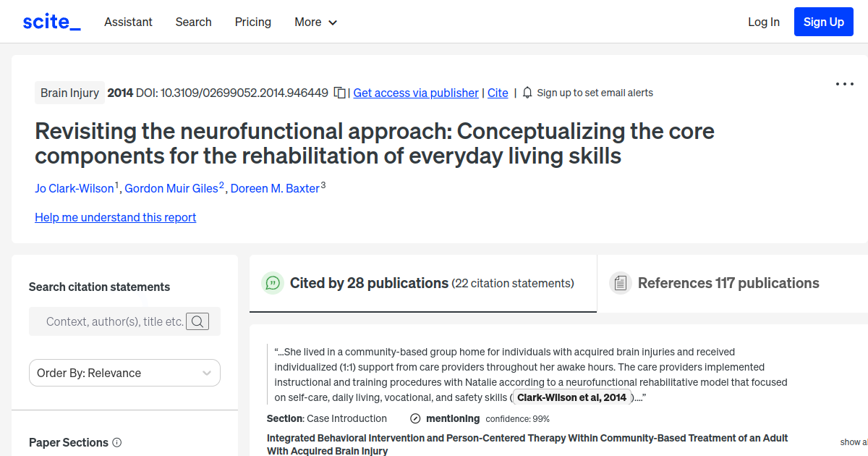The image size is (868, 456).
Task: Click the magnifier to search citation statements
Action: coord(197,321)
